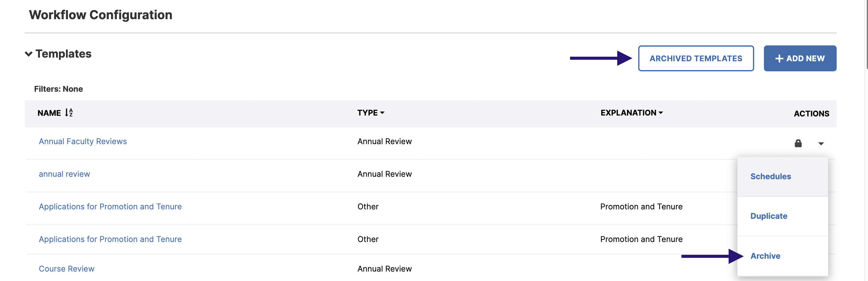Click the Annual Review type of Annual Faculty Reviews
Screen dimensions: 868x281
[x=384, y=141]
